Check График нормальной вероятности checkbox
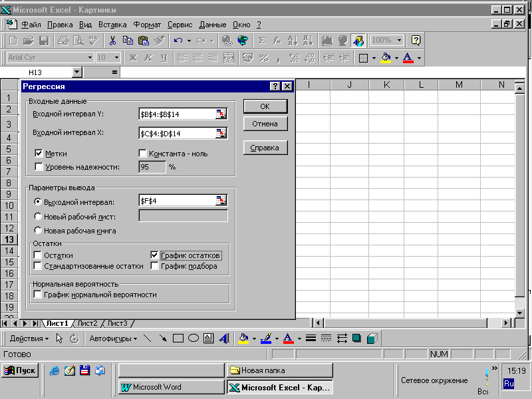Screen dimensions: 532x399 click(38, 294)
